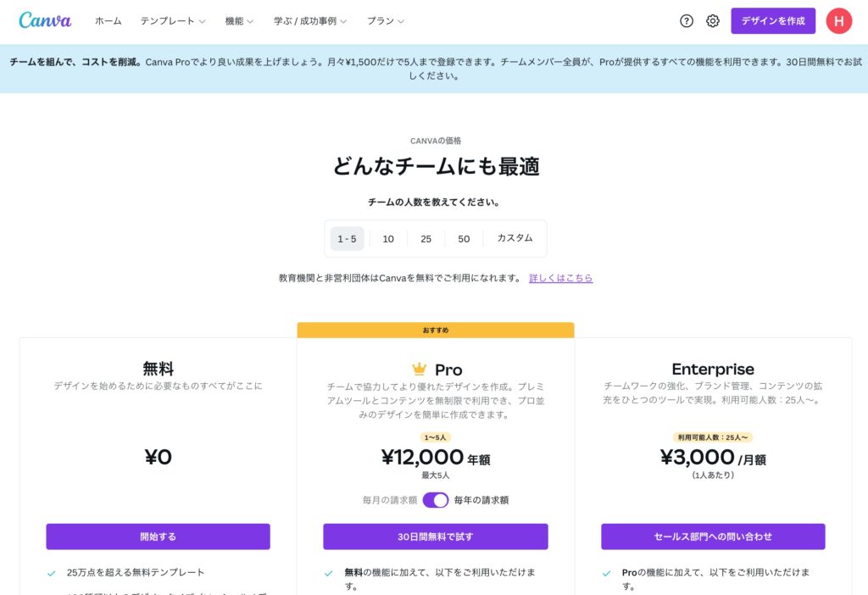Click the 1〜5人 badge in Pro card

pos(435,437)
